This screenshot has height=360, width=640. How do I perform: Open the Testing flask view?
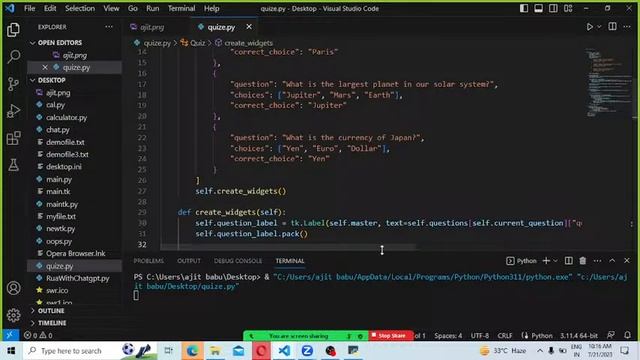pyautogui.click(x=13, y=165)
